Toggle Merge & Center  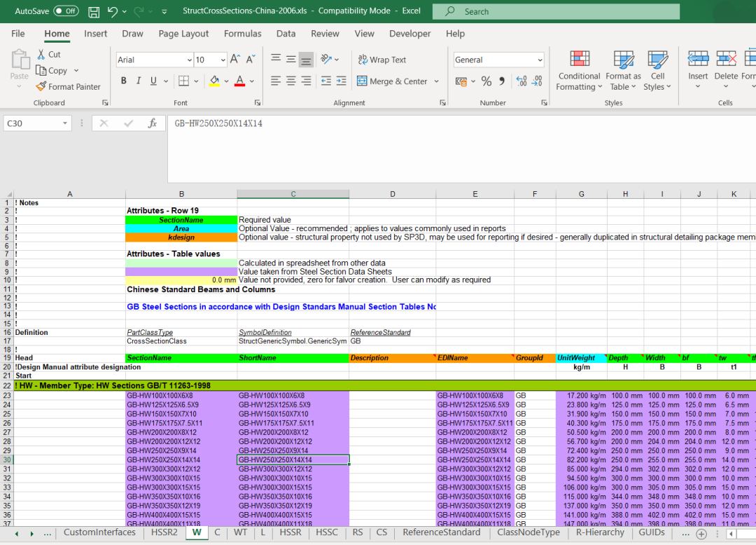point(392,81)
